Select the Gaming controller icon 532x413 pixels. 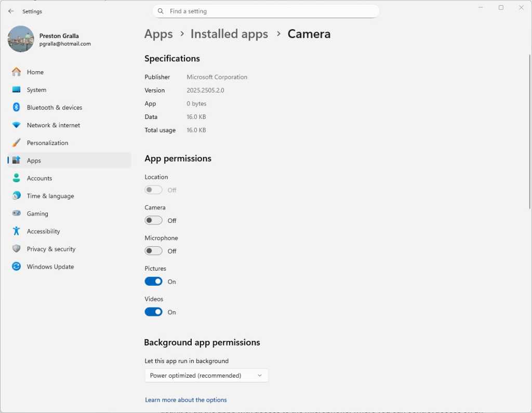point(17,214)
